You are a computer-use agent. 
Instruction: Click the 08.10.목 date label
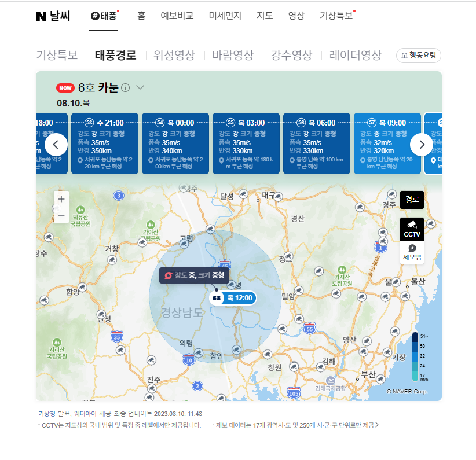click(73, 103)
